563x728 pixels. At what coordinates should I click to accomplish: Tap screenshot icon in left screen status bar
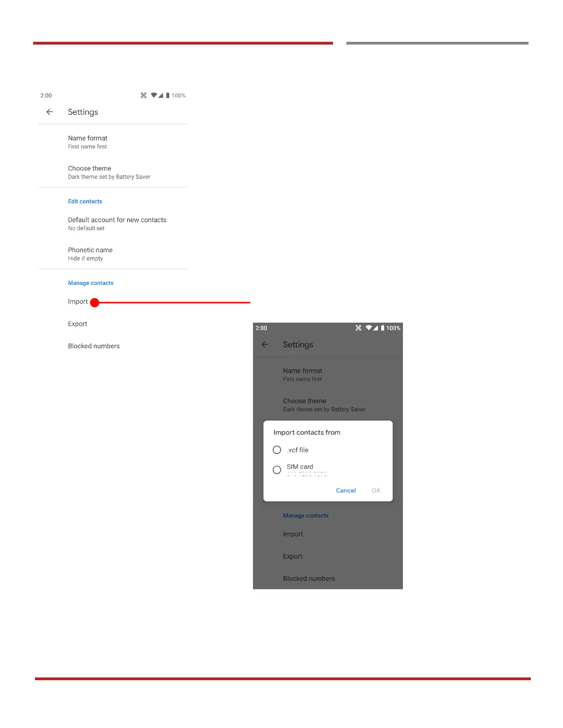144,96
